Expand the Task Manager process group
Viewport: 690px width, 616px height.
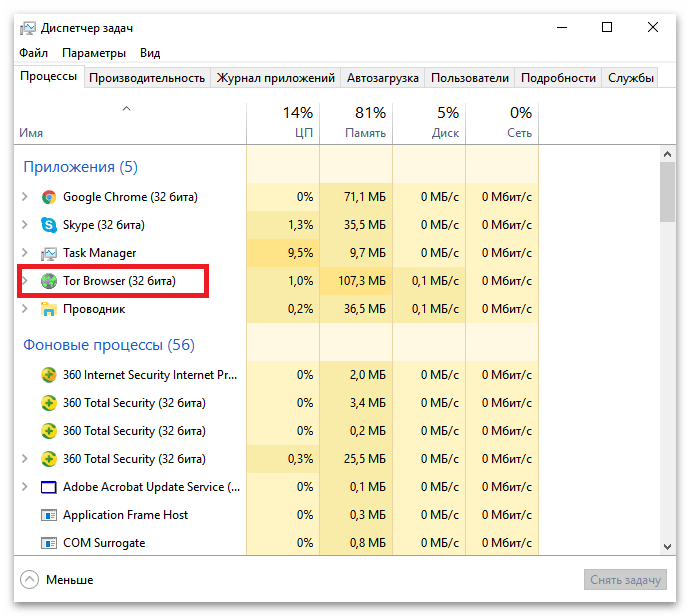pos(25,253)
